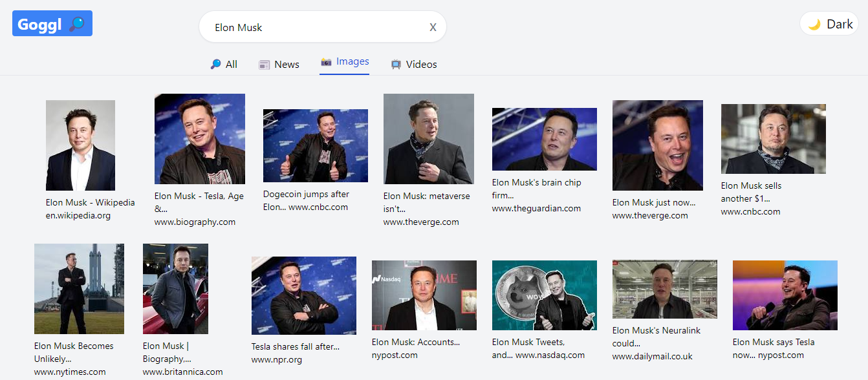Click 'Elon Musk Becomes Unlikely...' caption
868x380 pixels.
(74, 352)
